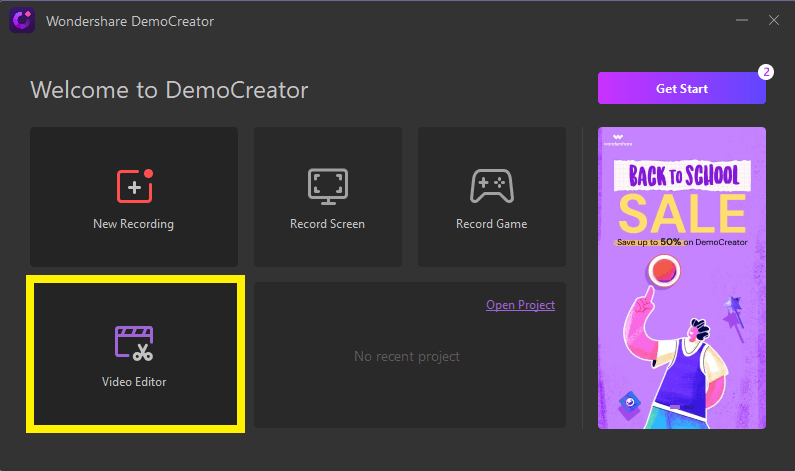The height and width of the screenshot is (471, 795).
Task: Select the Record Game label
Action: [491, 224]
